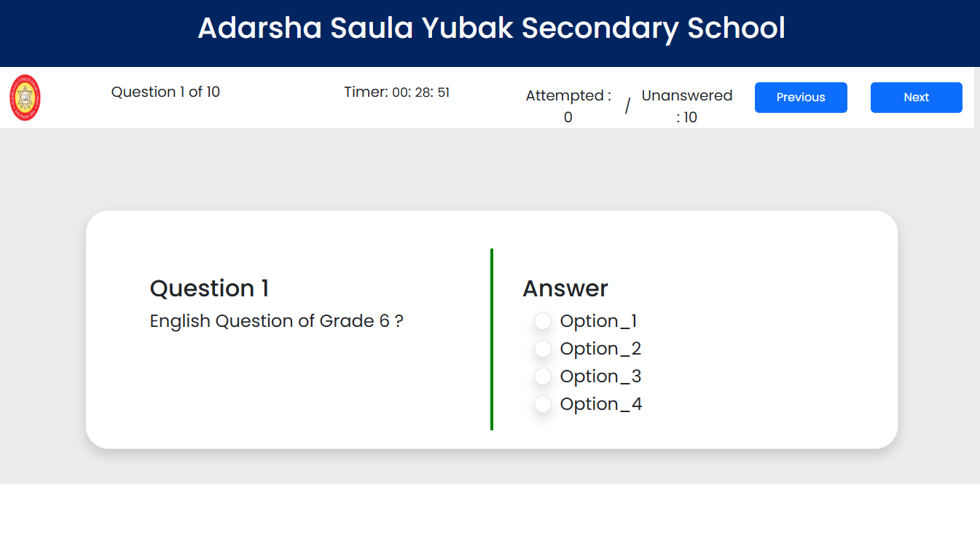The height and width of the screenshot is (541, 980).
Task: Click the Option_1 answer label text
Action: click(598, 321)
